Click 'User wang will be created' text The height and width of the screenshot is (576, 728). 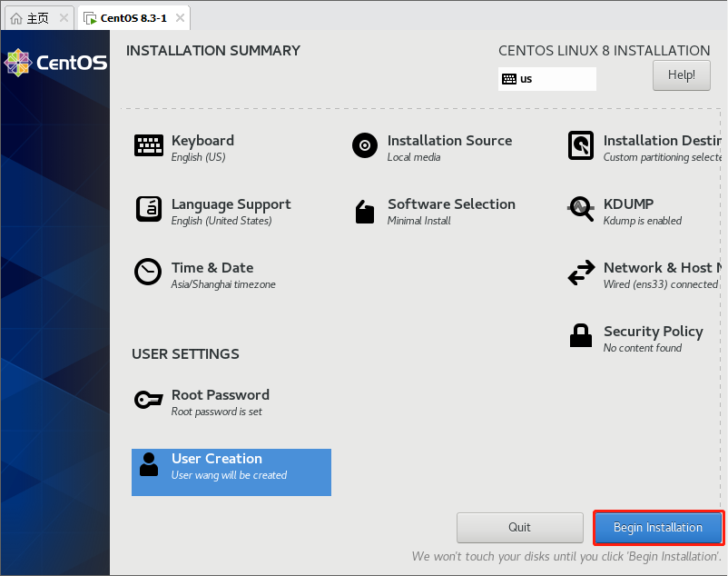click(230, 475)
